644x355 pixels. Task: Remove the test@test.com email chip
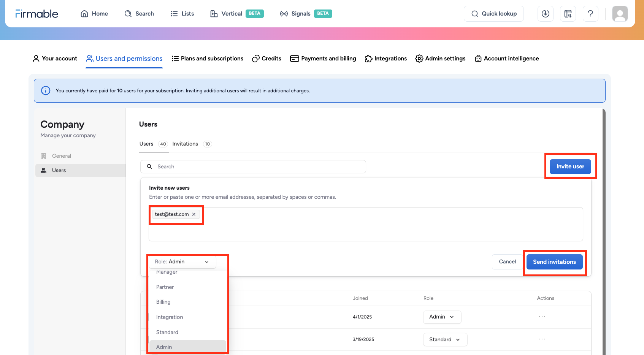point(194,214)
